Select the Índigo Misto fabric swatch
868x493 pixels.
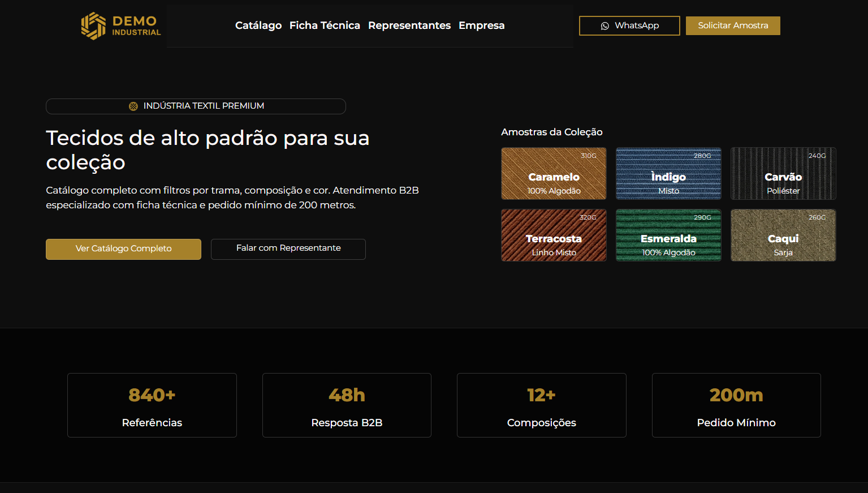[668, 173]
